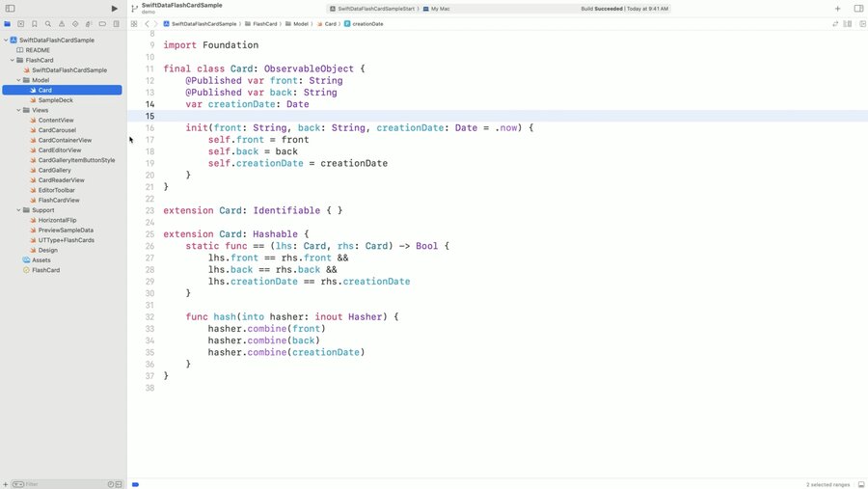This screenshot has height=489, width=868.
Task: Click the blue breakpoint indicator in bottom bar
Action: (136, 484)
